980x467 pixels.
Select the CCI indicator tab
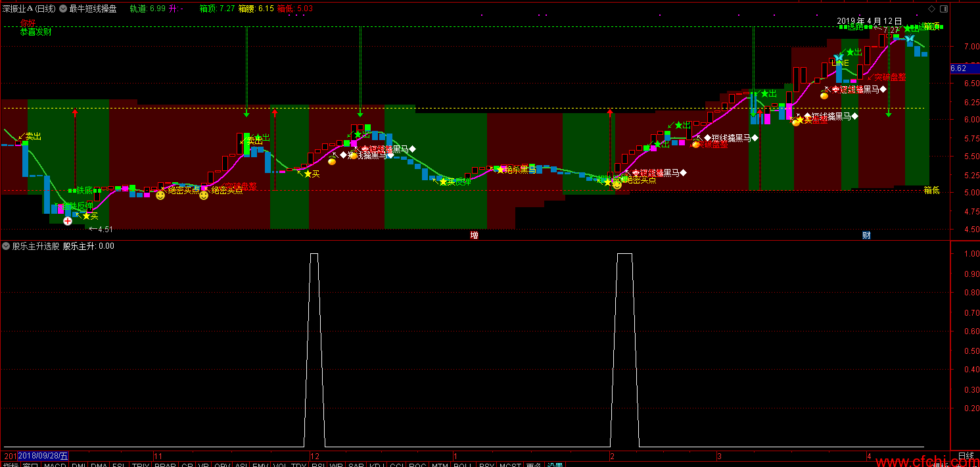tap(396, 464)
